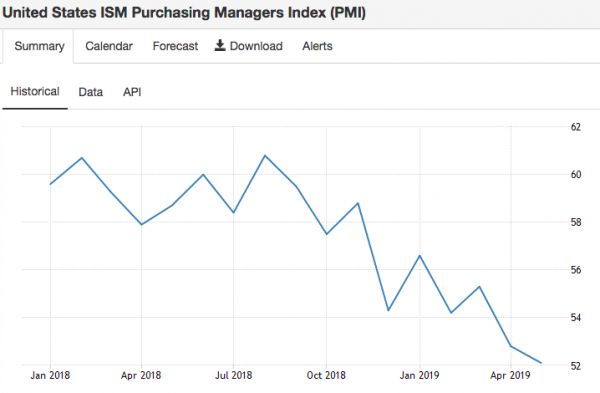
Task: Click the Apr 2019 axis label
Action: tap(510, 375)
